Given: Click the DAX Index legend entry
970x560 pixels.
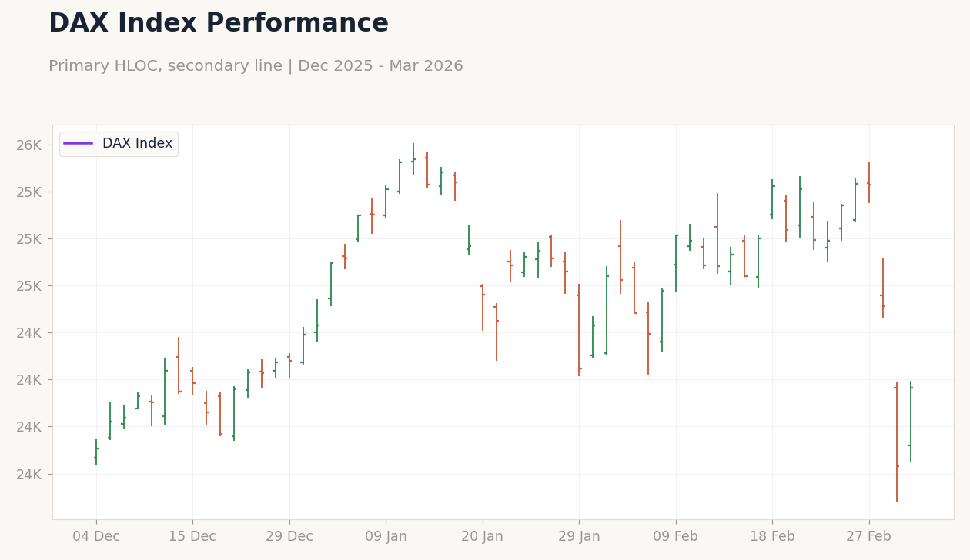Looking at the screenshot, I should click(x=119, y=144).
